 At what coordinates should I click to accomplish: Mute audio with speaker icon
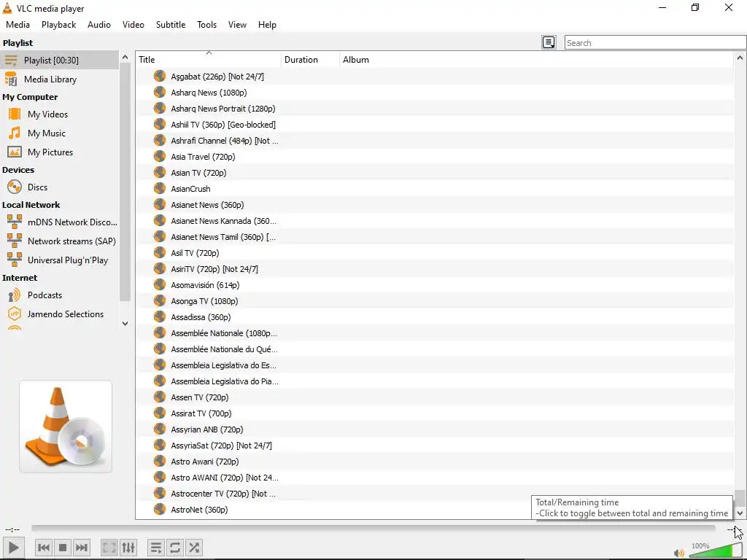click(x=679, y=553)
